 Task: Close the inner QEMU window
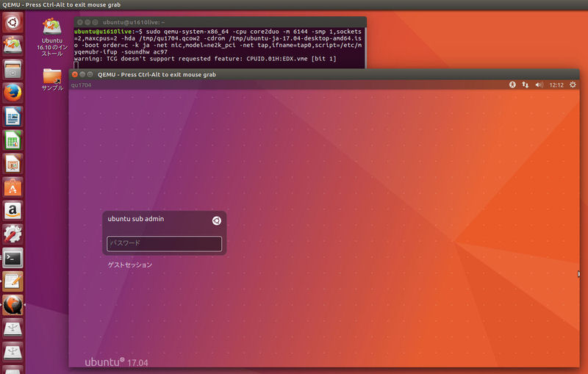[x=75, y=74]
